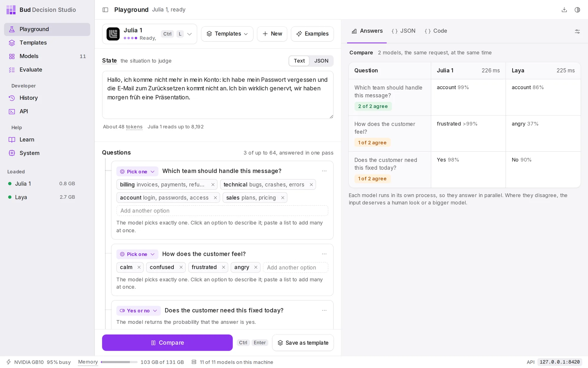The height and width of the screenshot is (368, 588).
Task: Open the Julia 1 model selector
Action: pyautogui.click(x=149, y=34)
